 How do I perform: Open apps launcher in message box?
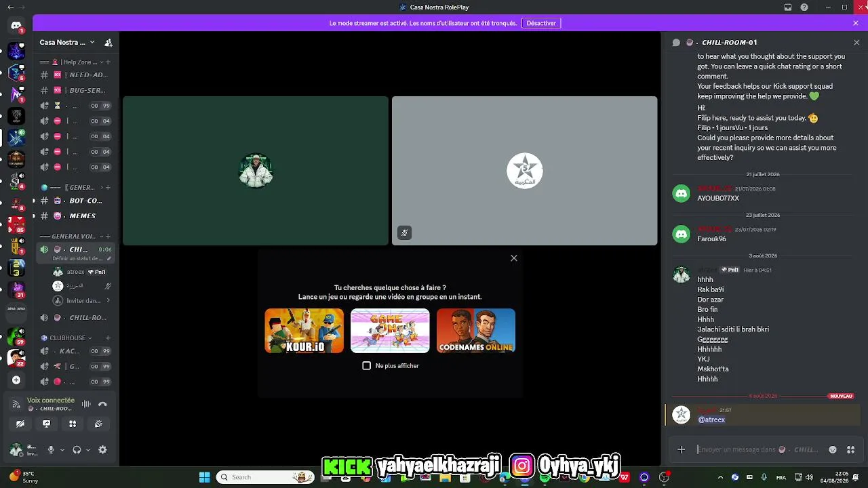coord(850,449)
